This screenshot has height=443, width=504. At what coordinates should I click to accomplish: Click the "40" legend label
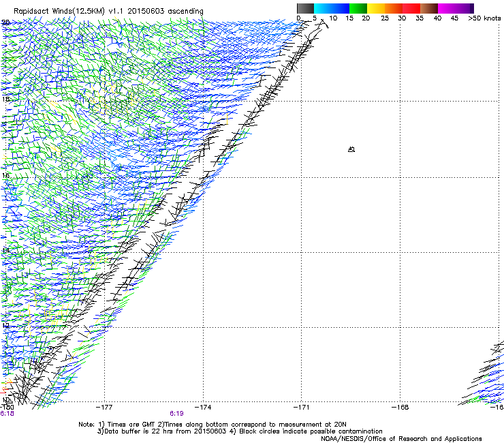(437, 18)
